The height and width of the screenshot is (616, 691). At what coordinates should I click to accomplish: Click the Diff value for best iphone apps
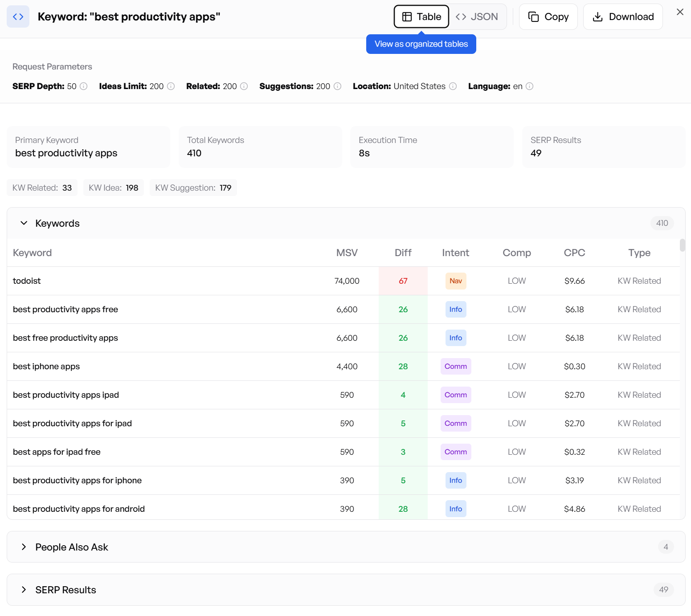tap(403, 366)
